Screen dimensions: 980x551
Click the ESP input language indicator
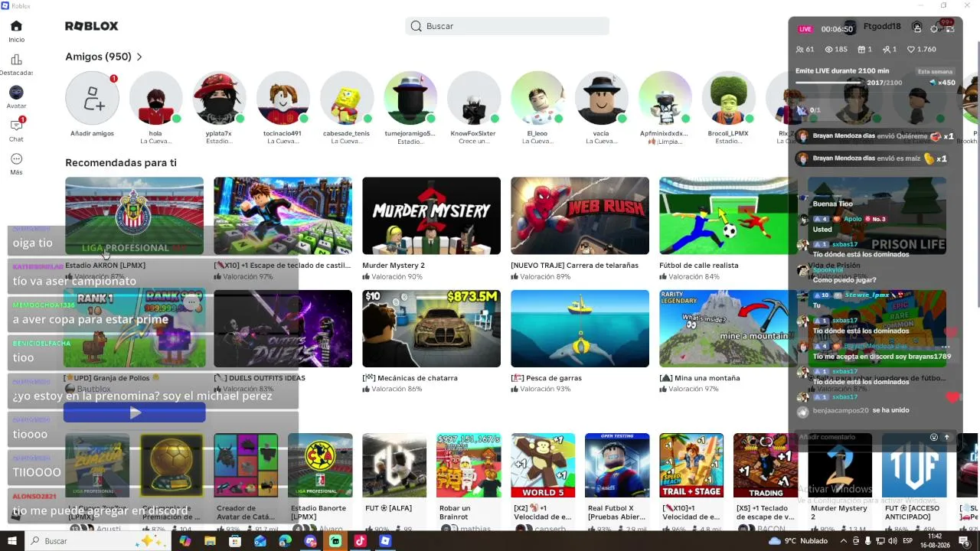coord(909,541)
